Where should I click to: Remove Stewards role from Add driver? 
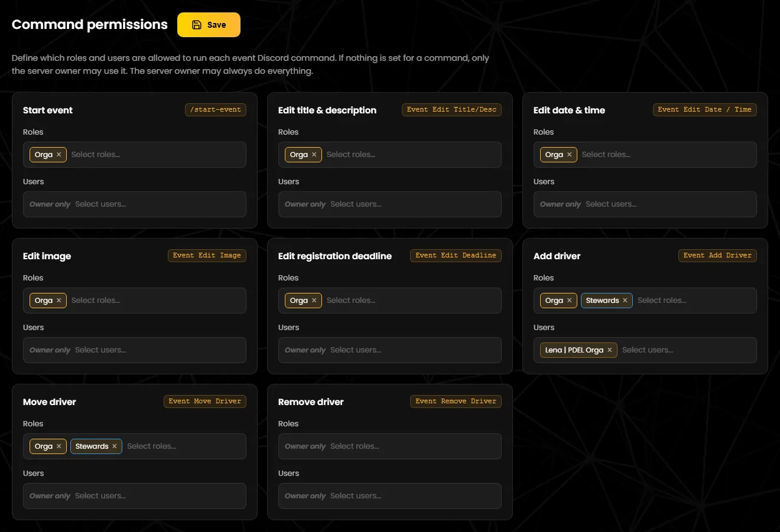[625, 301]
